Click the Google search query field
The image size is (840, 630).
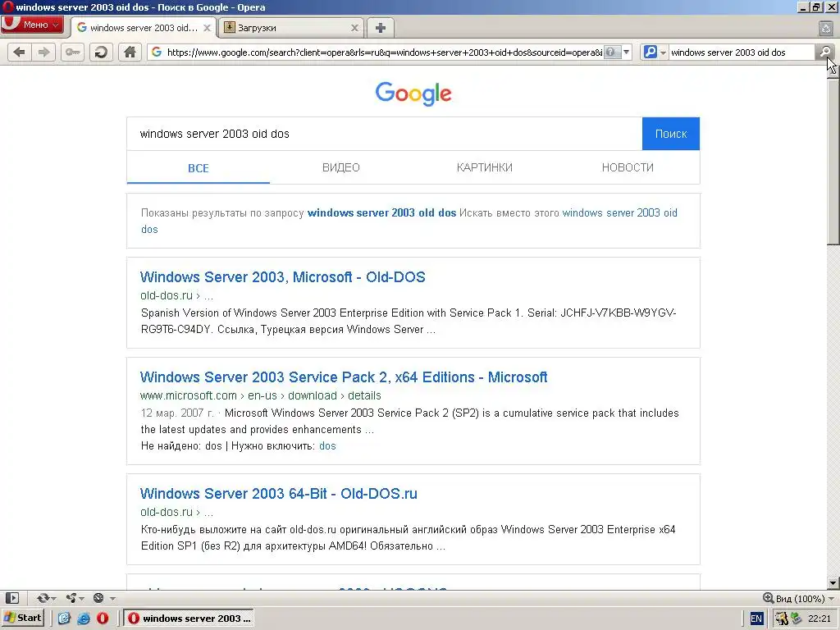pos(384,134)
